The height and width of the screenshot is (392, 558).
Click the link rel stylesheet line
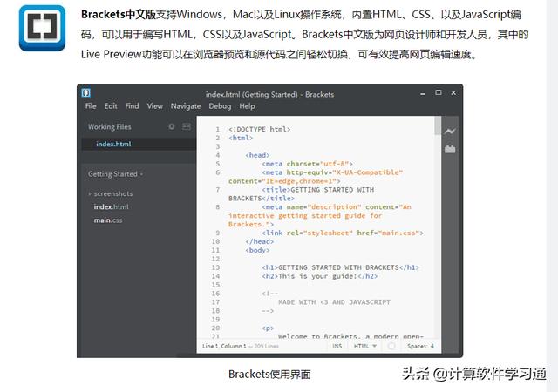(343, 233)
